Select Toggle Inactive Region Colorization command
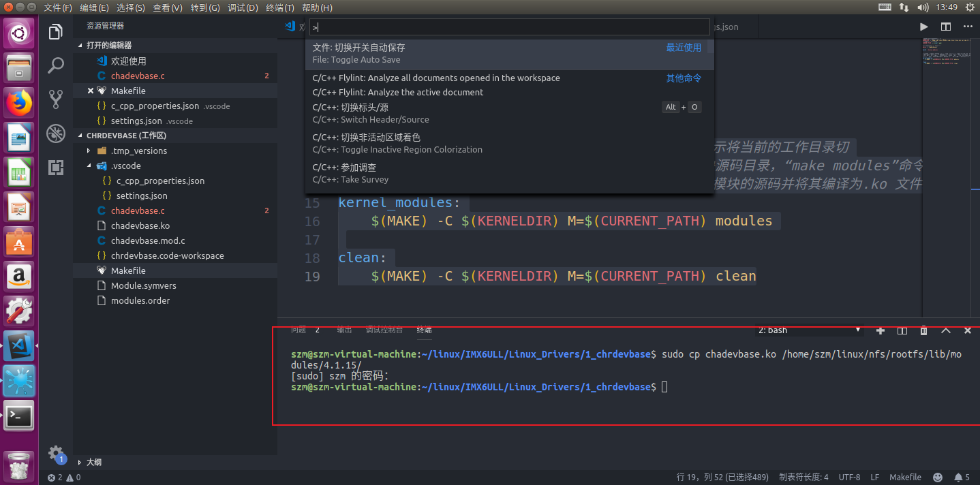The width and height of the screenshot is (980, 485). (x=510, y=144)
